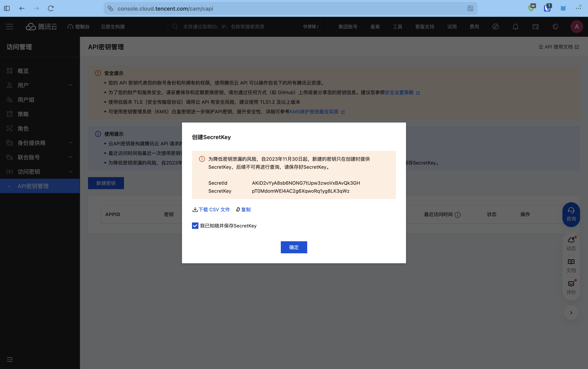The width and height of the screenshot is (588, 369).
Task: Expand the 联合账号 sidebar section
Action: [x=70, y=157]
